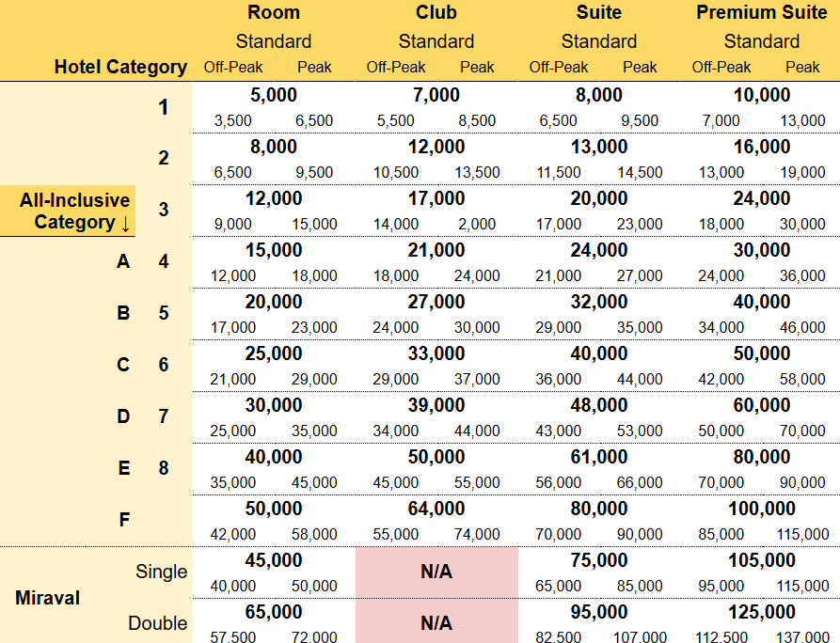The width and height of the screenshot is (840, 643).
Task: Select the N/A cell for Miraval Double Club
Action: click(436, 621)
